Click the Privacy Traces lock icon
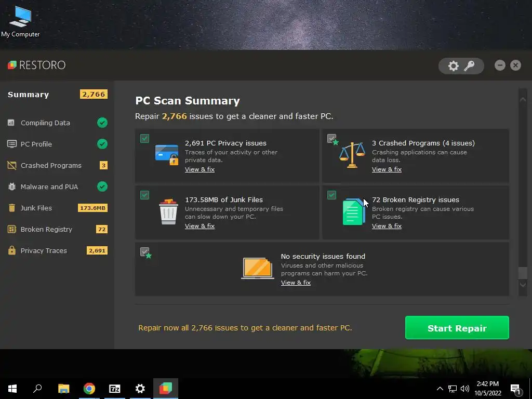Viewport: 532px width, 399px height. coord(11,250)
